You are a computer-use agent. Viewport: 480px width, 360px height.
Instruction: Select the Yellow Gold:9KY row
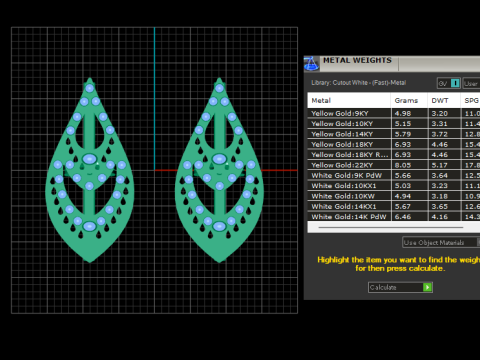click(394, 113)
